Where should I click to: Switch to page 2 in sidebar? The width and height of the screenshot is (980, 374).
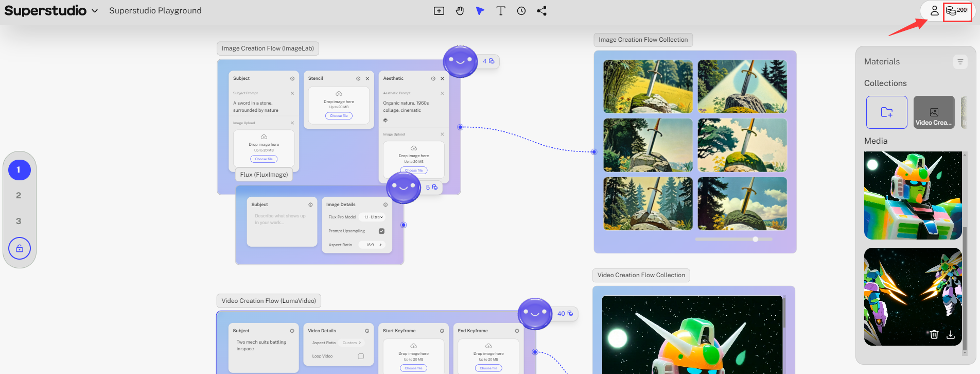point(19,196)
